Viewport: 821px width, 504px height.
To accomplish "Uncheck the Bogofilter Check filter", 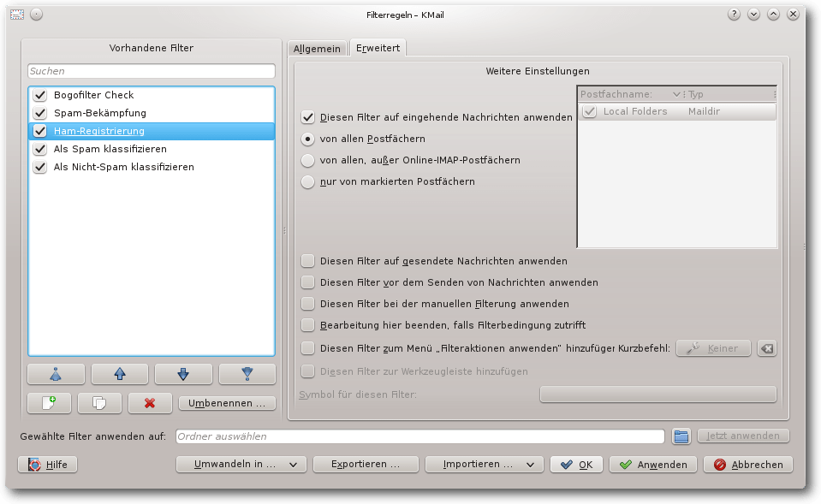I will (39, 95).
